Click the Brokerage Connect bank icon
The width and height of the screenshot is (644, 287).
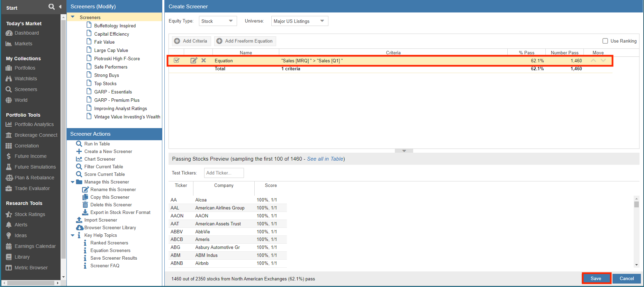9,135
